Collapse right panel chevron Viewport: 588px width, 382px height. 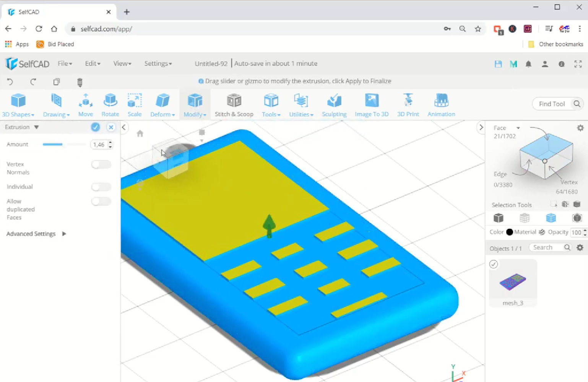tap(481, 127)
